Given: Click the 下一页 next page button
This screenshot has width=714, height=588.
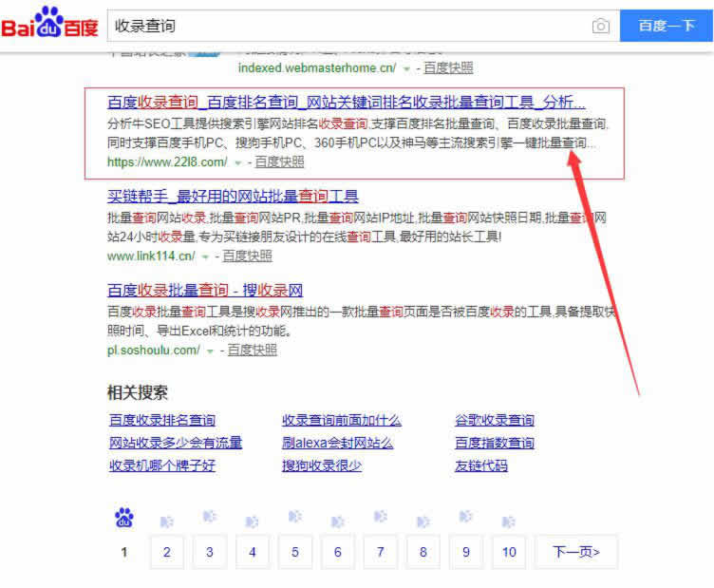Looking at the screenshot, I should (x=575, y=552).
